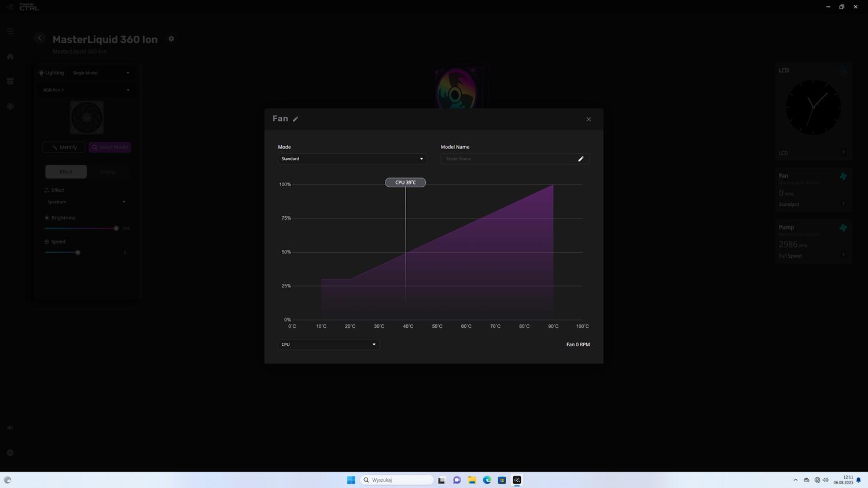The width and height of the screenshot is (868, 488).
Task: Switch to the Setting tab
Action: (x=108, y=172)
